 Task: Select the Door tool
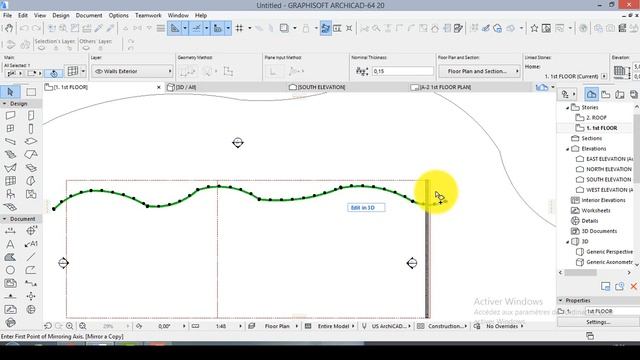pos(31,116)
